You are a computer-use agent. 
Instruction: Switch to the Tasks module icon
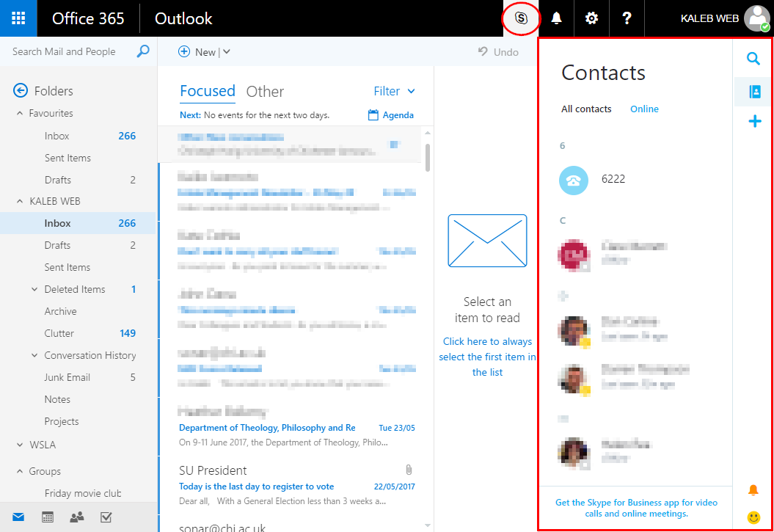click(x=106, y=517)
